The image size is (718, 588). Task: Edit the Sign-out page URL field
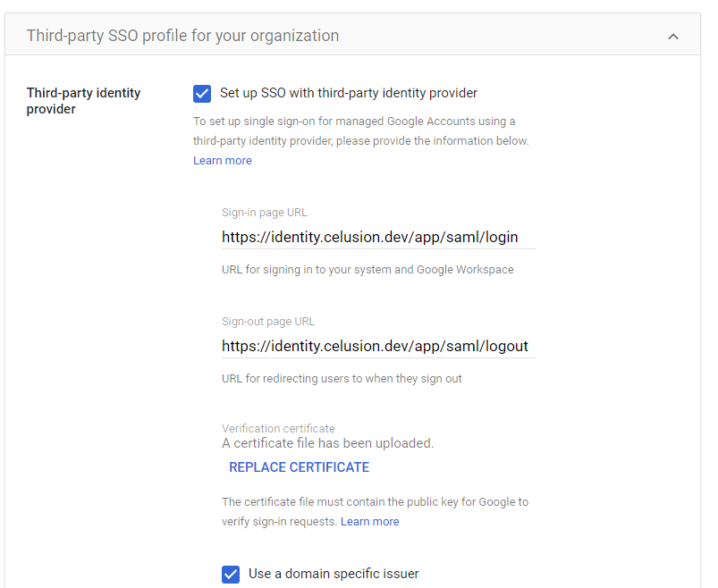(378, 346)
